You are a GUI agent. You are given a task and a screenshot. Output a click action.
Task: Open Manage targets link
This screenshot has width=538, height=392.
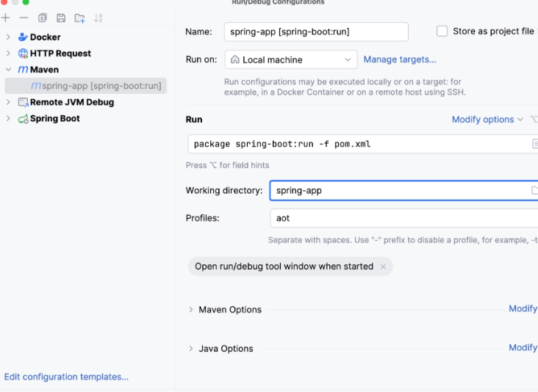[x=400, y=59]
